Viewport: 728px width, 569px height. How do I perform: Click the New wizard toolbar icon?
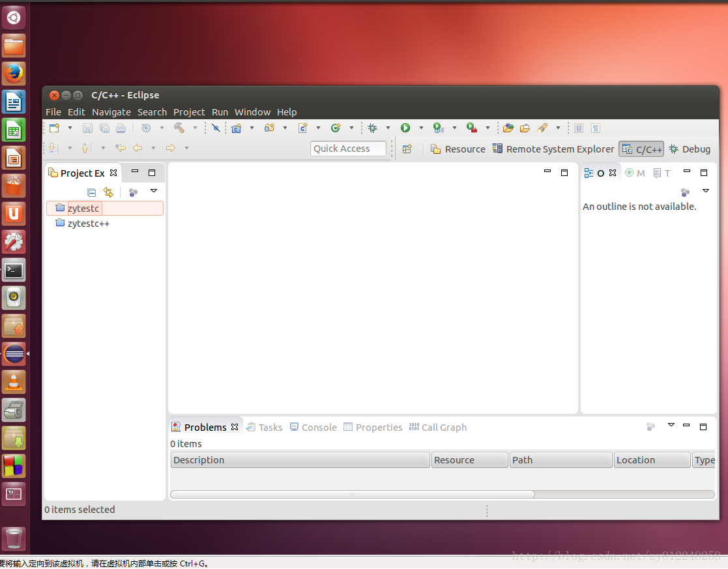pos(55,128)
